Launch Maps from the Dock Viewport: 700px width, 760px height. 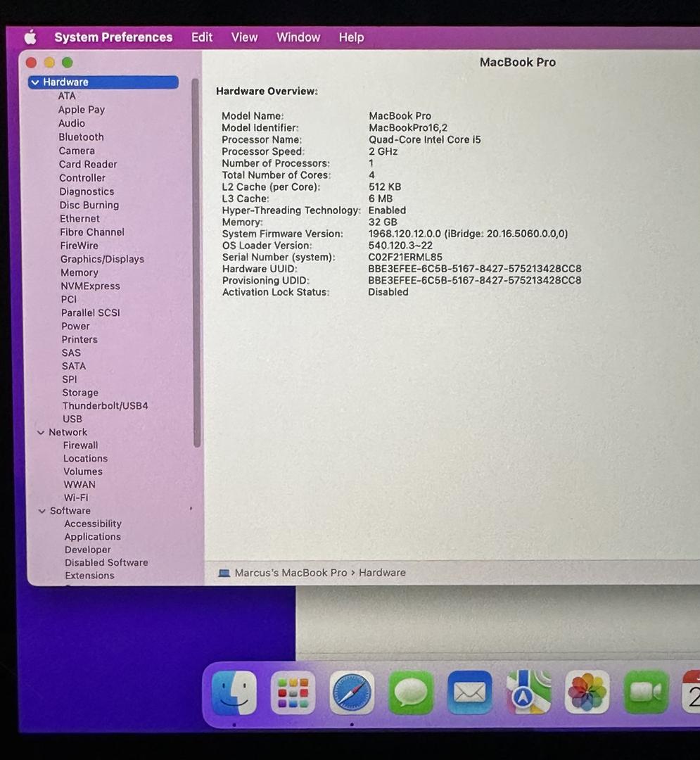click(x=528, y=692)
